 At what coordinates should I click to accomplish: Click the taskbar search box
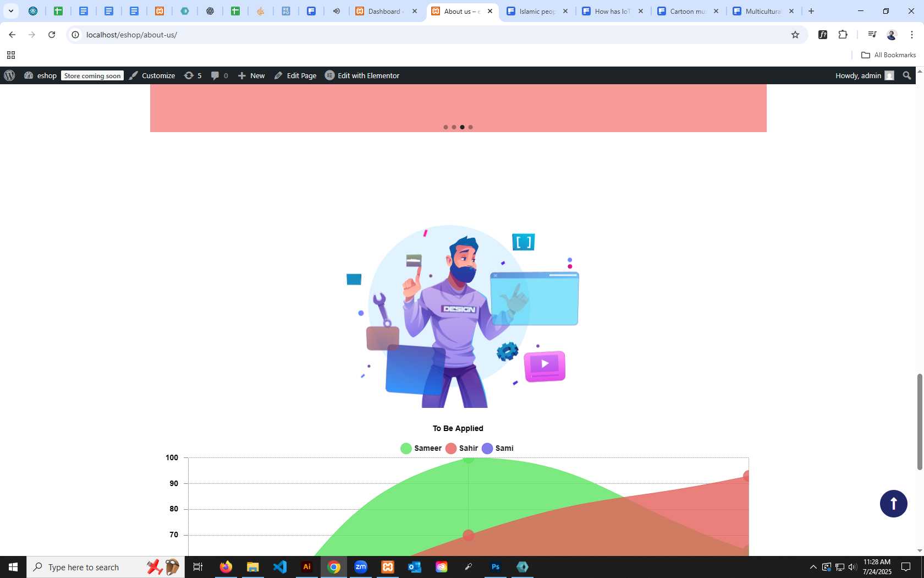(106, 567)
